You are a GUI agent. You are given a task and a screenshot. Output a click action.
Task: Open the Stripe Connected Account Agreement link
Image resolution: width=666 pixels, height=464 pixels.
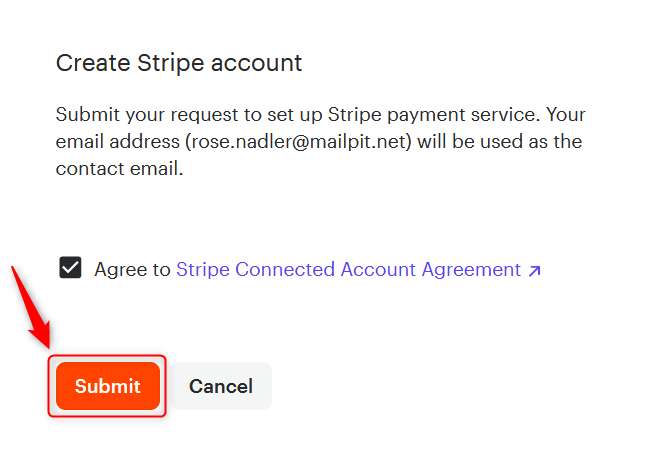[x=358, y=269]
